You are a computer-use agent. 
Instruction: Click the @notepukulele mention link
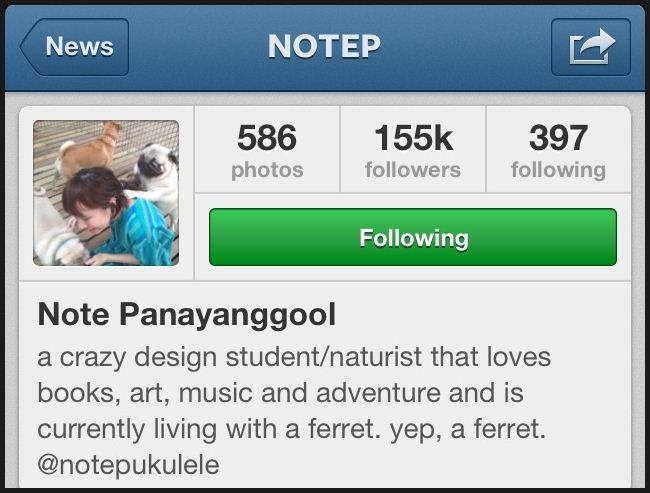[128, 464]
